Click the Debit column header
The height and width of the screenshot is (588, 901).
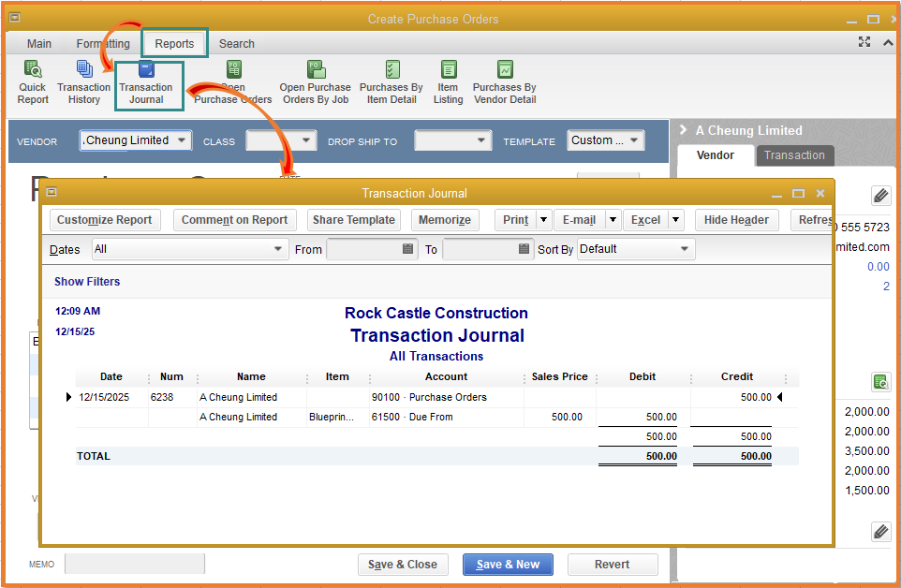pyautogui.click(x=642, y=376)
